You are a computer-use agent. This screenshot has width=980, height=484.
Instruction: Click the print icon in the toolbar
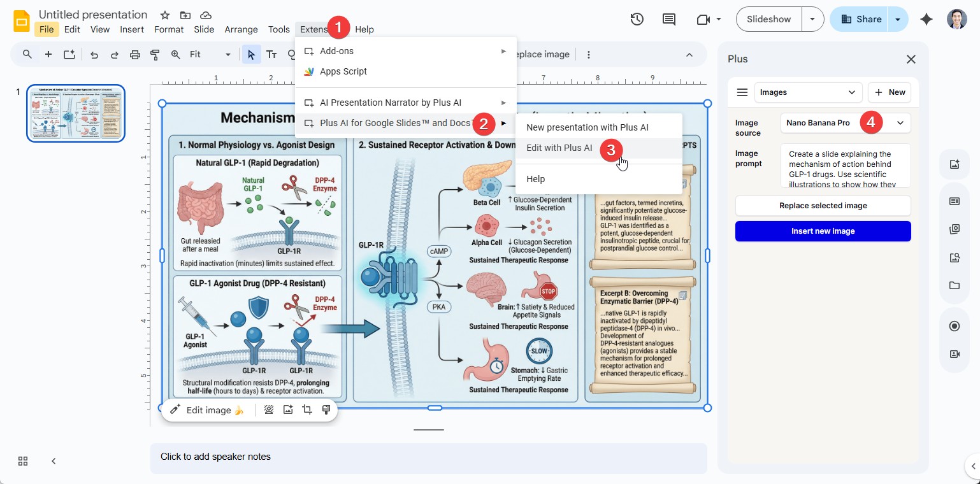pos(134,55)
